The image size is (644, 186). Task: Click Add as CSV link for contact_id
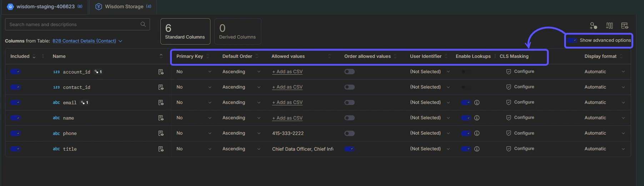tap(287, 87)
